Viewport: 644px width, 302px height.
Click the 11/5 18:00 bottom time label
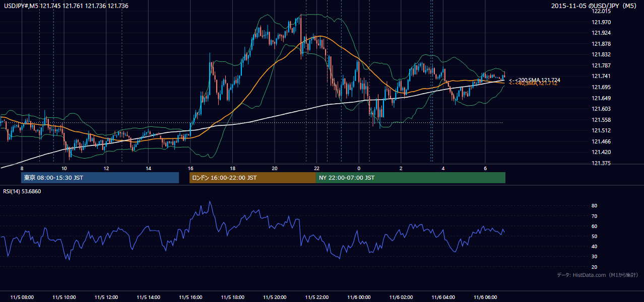coord(232,297)
